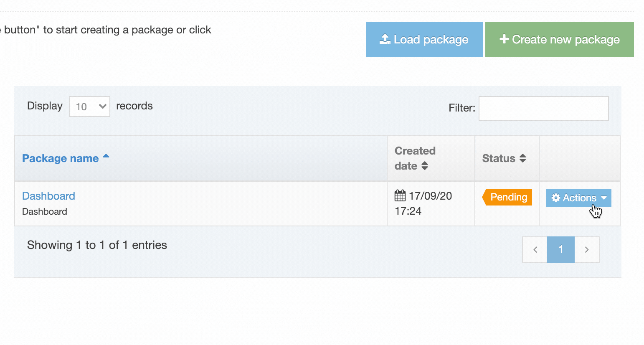Viewport: 644px width, 345px height.
Task: Click the Load package button
Action: (424, 39)
